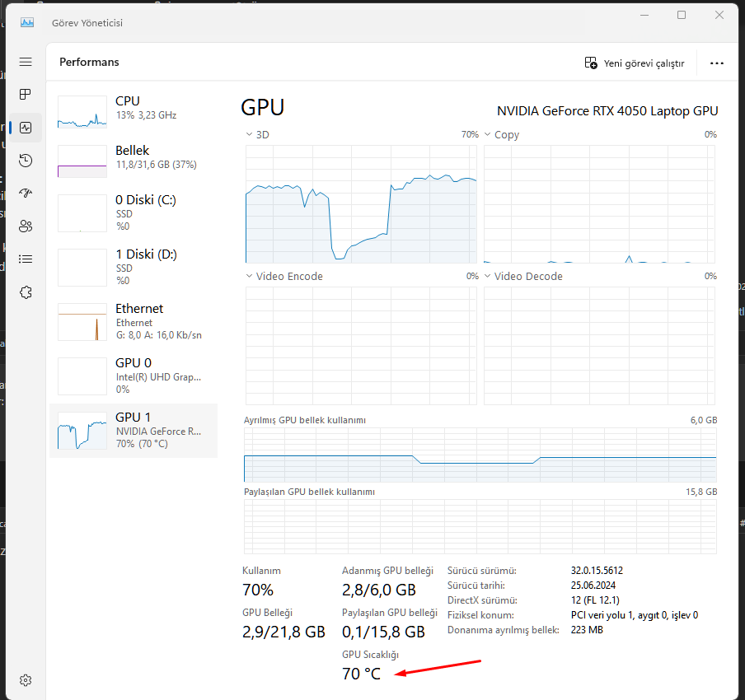
Task: Select the CPU performance item
Action: pyautogui.click(x=134, y=112)
